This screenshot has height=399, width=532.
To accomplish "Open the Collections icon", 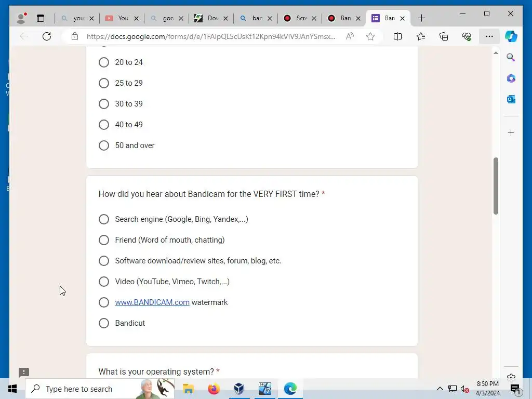I will tap(444, 36).
